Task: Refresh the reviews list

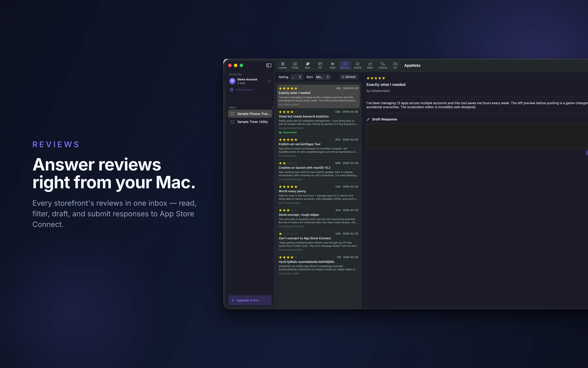Action: 349,77
